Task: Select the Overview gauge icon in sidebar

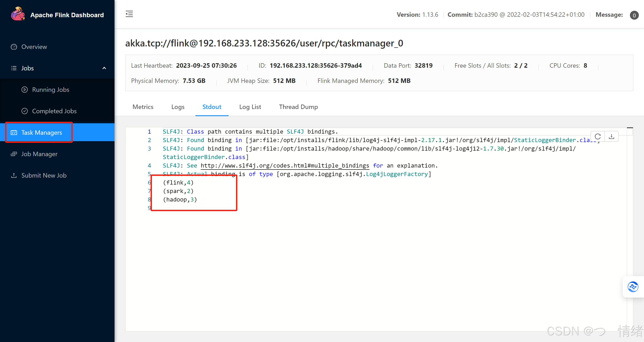Action: (x=14, y=47)
